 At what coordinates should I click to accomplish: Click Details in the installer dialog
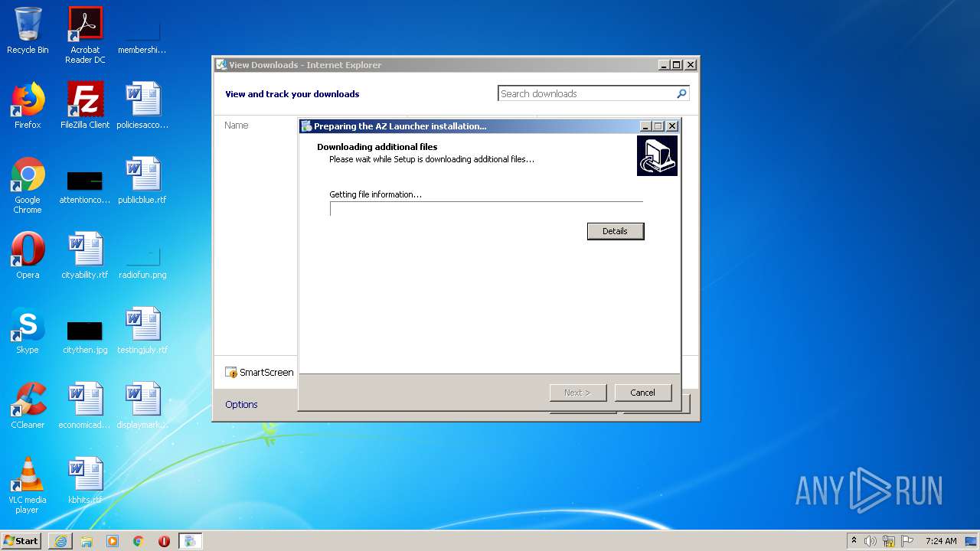point(616,231)
